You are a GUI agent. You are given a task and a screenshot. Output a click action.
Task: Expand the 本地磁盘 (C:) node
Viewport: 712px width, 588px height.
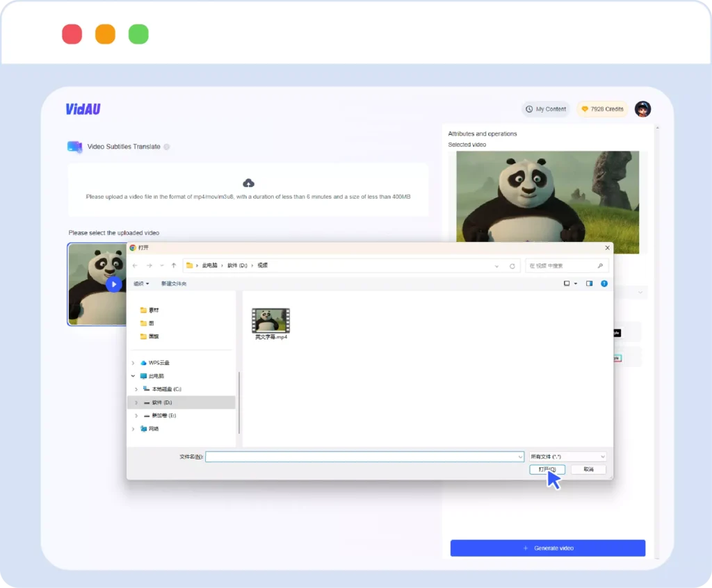coord(136,389)
